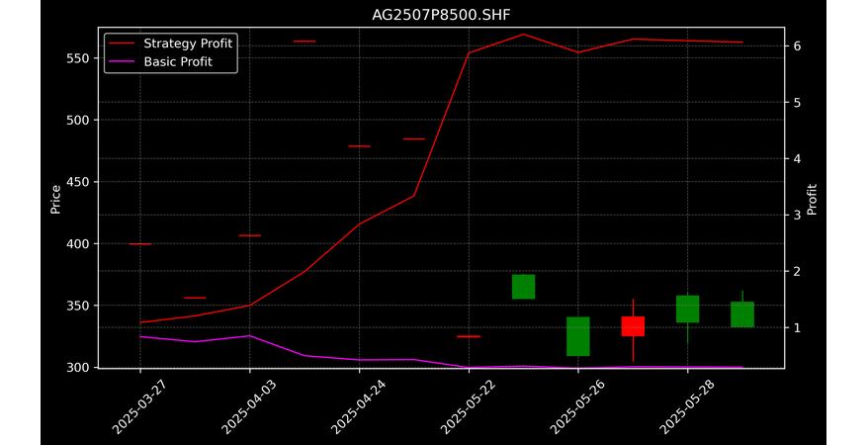Image resolution: width=868 pixels, height=445 pixels.
Task: Click the 550 price tick label
Action: click(x=78, y=58)
